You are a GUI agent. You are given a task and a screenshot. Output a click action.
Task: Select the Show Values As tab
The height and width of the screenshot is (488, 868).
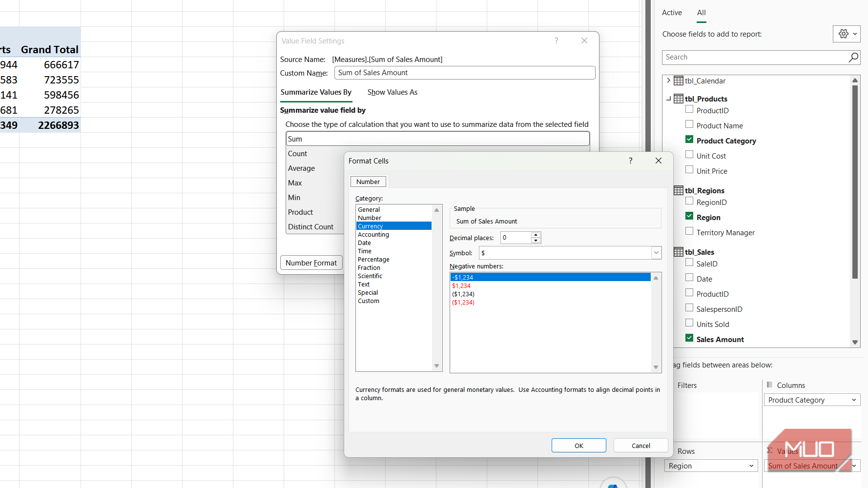(393, 92)
